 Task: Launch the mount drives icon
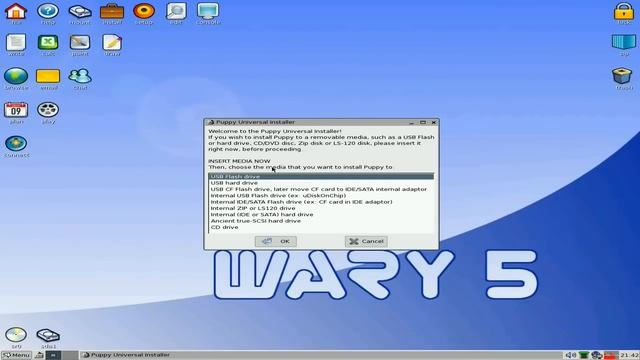(x=80, y=11)
